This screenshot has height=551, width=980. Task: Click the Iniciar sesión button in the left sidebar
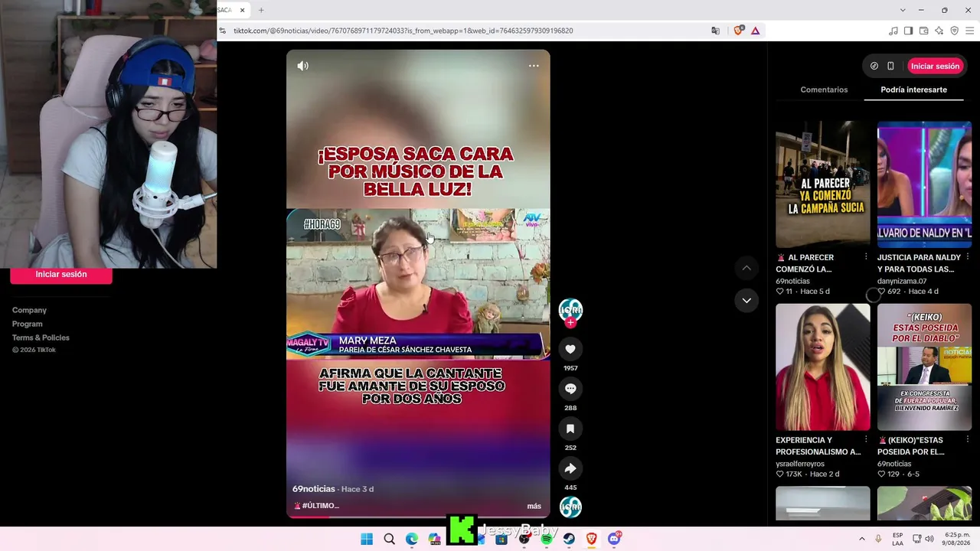pos(61,274)
